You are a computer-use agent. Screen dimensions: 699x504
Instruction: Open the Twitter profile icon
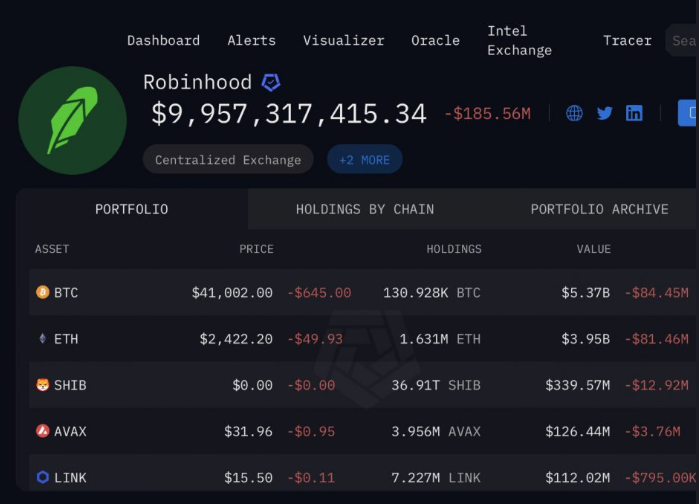pos(604,113)
